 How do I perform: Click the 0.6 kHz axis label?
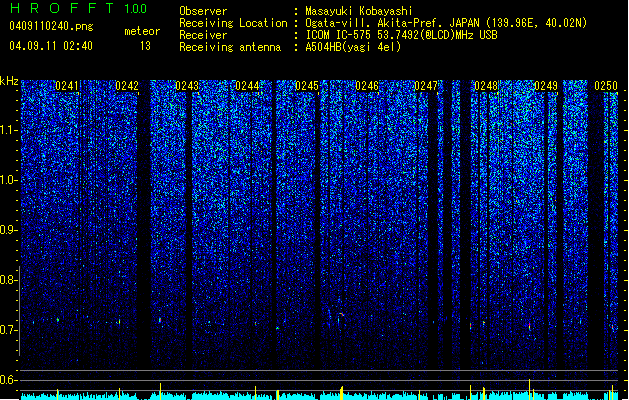[x=9, y=380]
